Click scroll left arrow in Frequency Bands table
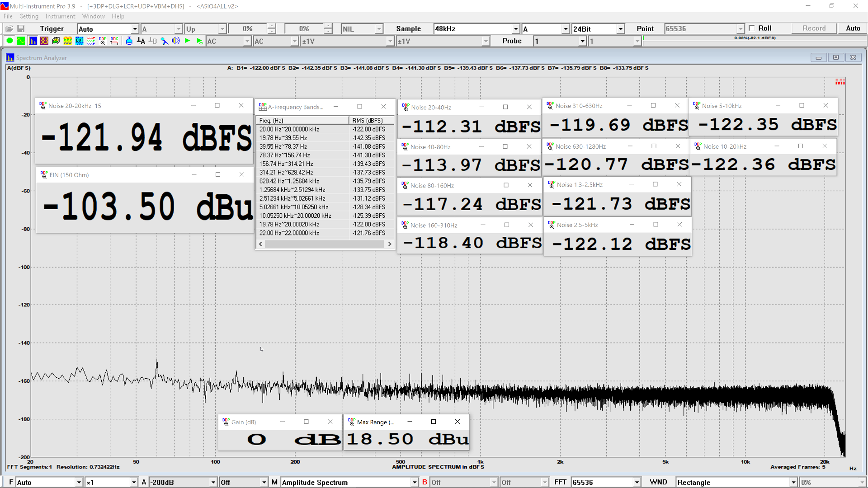The image size is (868, 488). coord(260,244)
